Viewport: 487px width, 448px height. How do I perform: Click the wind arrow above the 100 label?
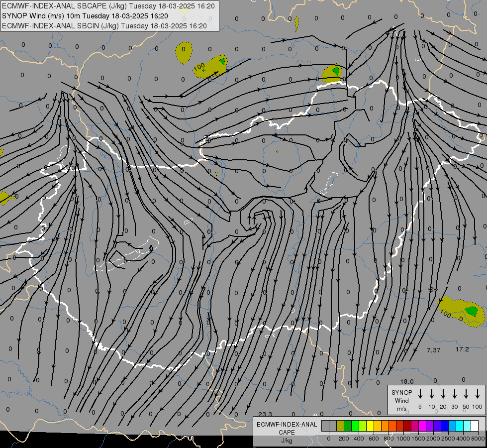coord(478,394)
